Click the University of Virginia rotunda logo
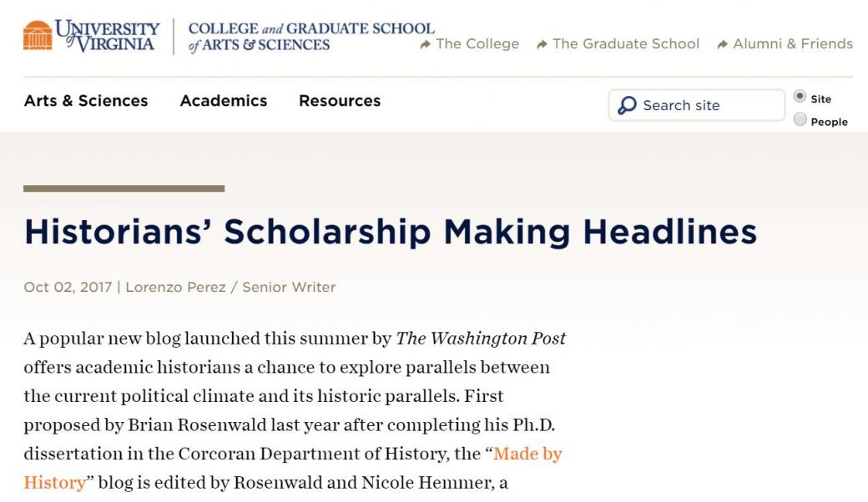868x502 pixels. pos(38,35)
